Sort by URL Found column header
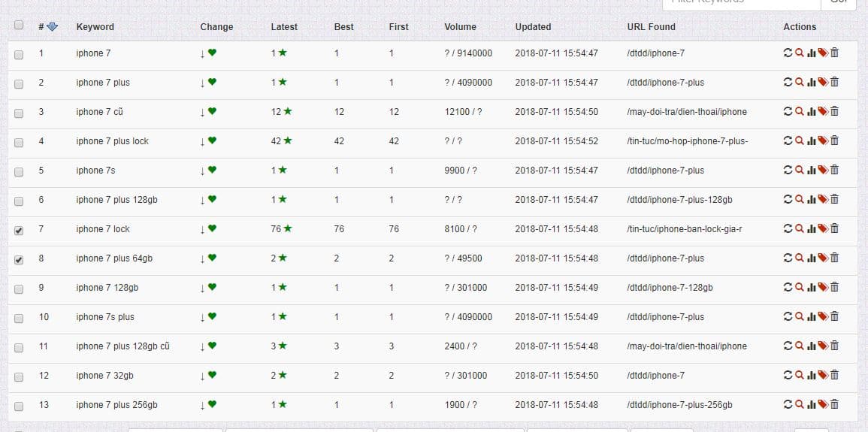 point(651,26)
